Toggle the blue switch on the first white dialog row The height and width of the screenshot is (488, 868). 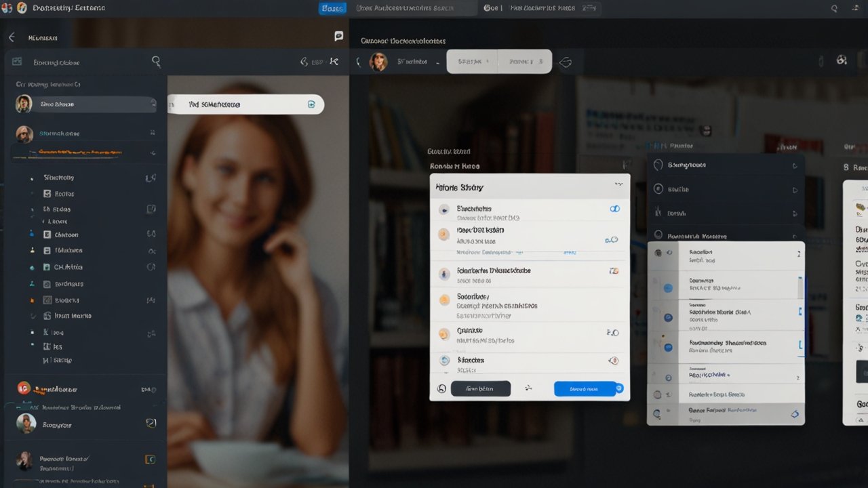614,209
